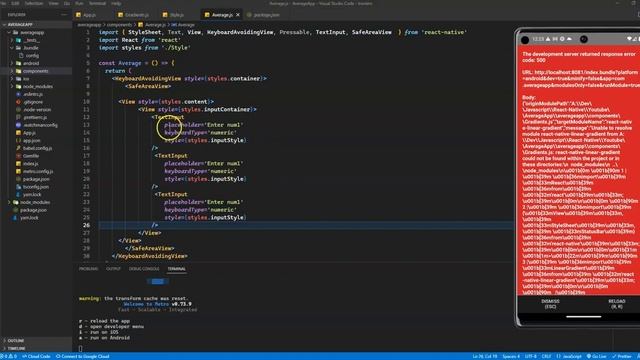640x360 pixels.
Task: Open .gitignore file icon in explorer
Action: click(18, 102)
